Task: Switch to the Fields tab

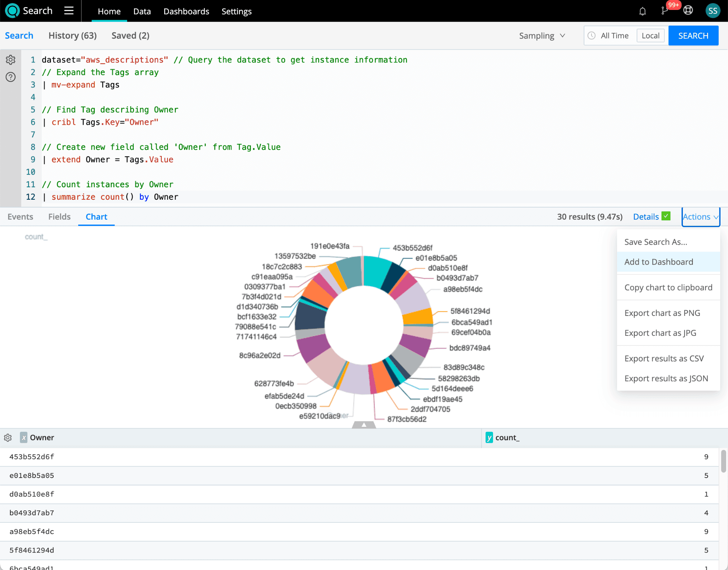Action: click(x=59, y=217)
